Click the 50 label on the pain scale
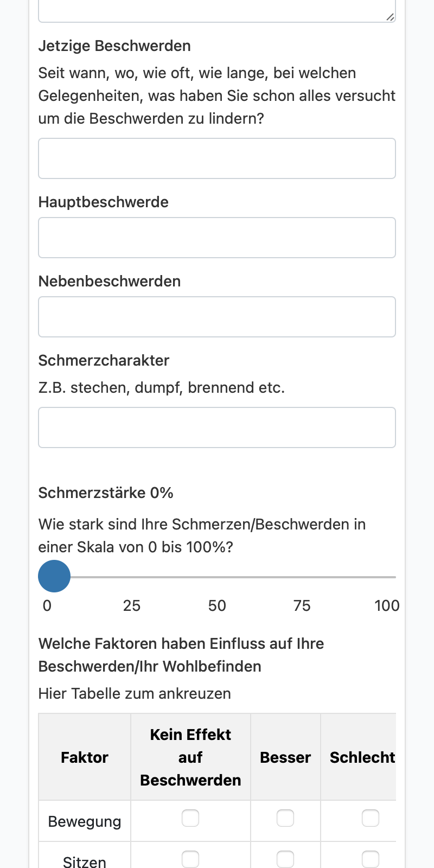The height and width of the screenshot is (868, 434). coord(217,605)
